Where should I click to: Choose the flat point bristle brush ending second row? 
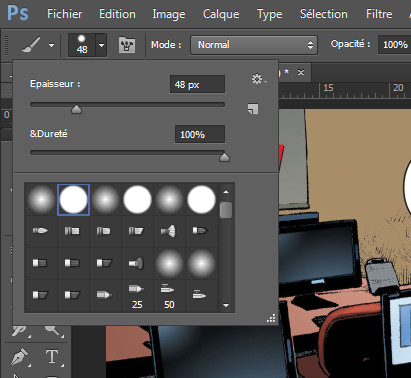coord(200,230)
